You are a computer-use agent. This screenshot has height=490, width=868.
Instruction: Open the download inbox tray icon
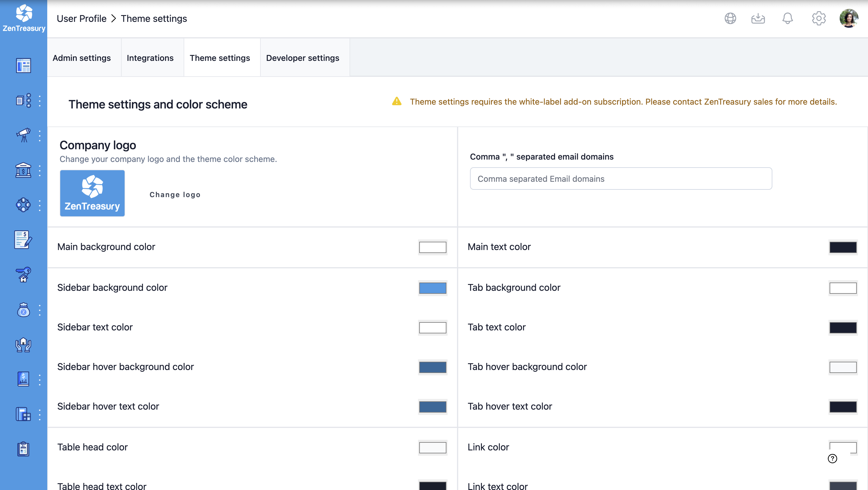pos(758,18)
